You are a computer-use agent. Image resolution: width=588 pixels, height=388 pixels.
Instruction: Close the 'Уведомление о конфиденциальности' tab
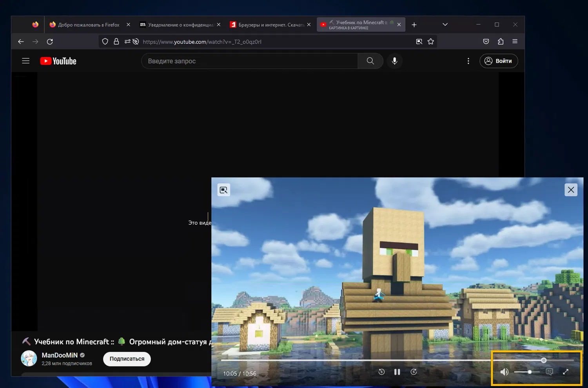(218, 25)
